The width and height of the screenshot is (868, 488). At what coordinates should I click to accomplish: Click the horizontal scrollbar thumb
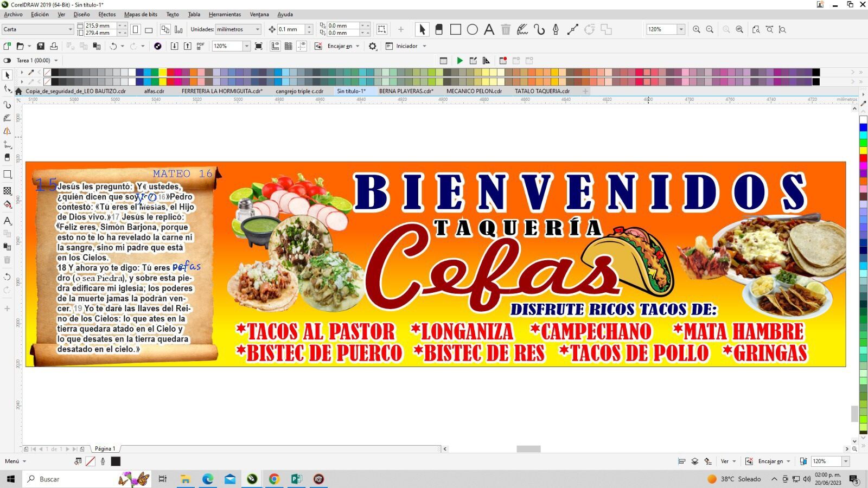pos(528,449)
